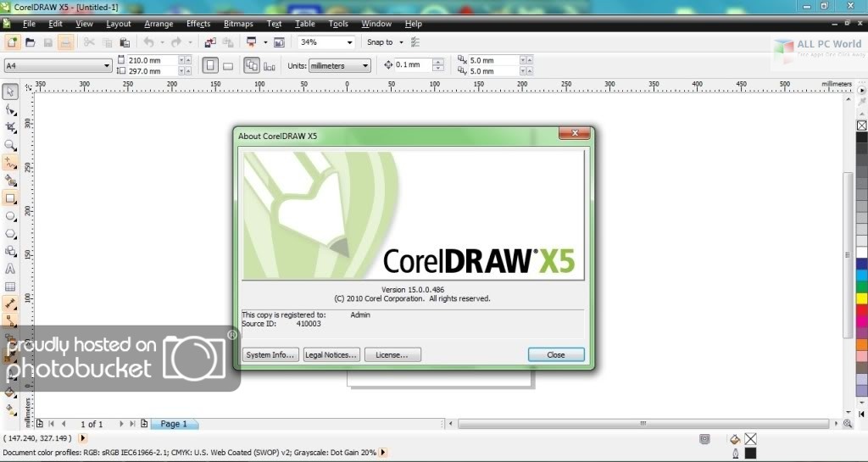868x462 pixels.
Task: Click the Import icon
Action: pos(210,42)
